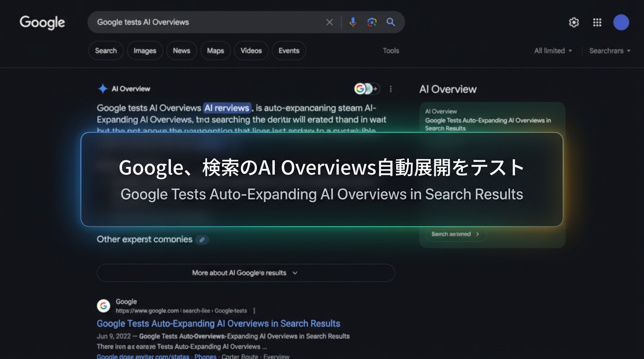644x359 pixels.
Task: Expand the All limited dropdown
Action: (x=553, y=50)
